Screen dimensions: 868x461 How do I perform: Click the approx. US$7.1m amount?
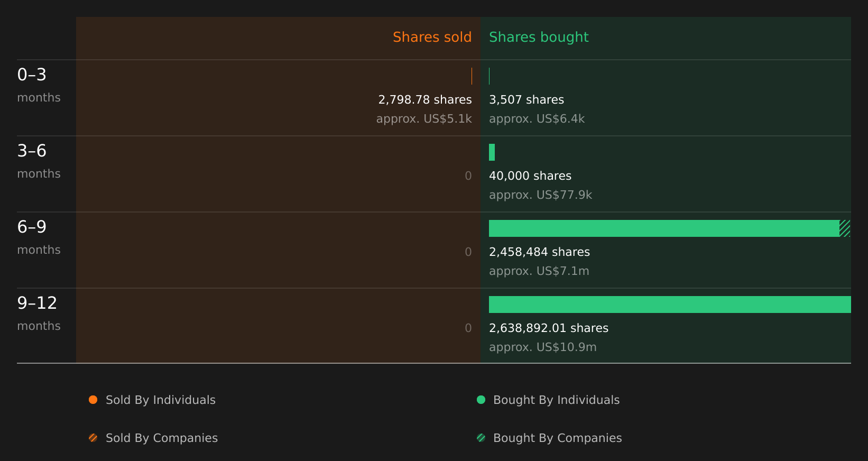539,271
